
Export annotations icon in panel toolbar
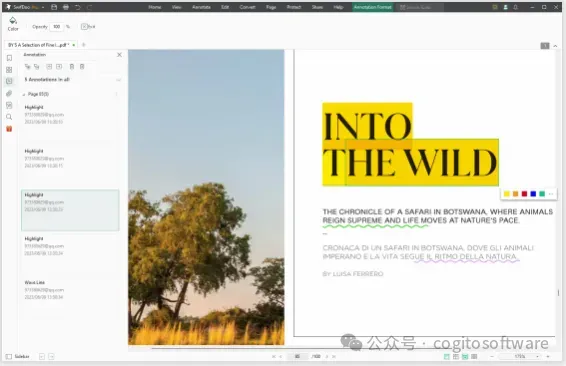pos(59,67)
